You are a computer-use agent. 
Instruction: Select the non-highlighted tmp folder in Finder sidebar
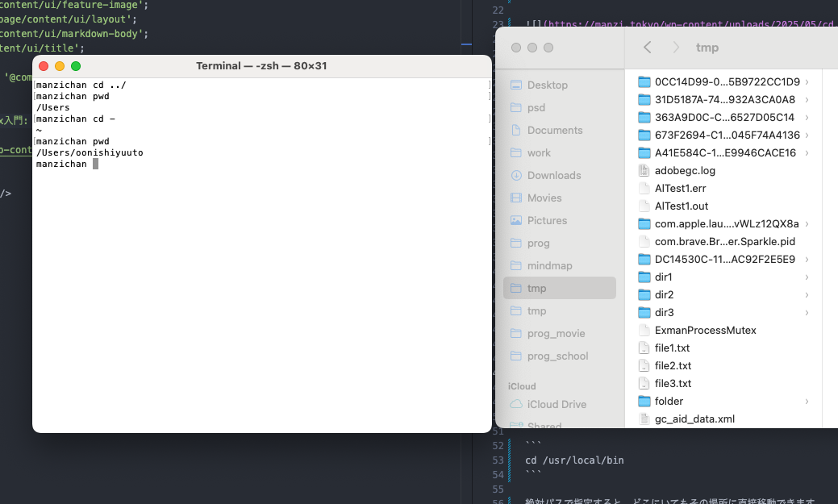click(x=560, y=311)
